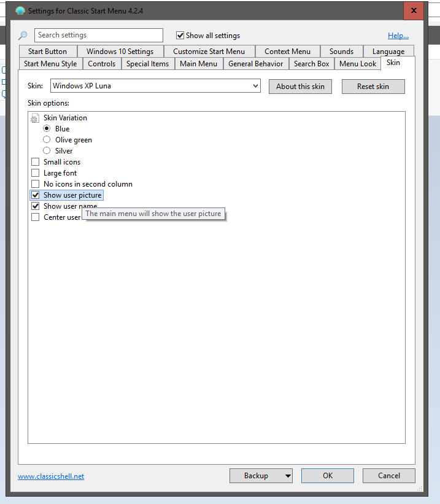Click the Skin Variation group label
This screenshot has width=440, height=504.
pos(65,118)
